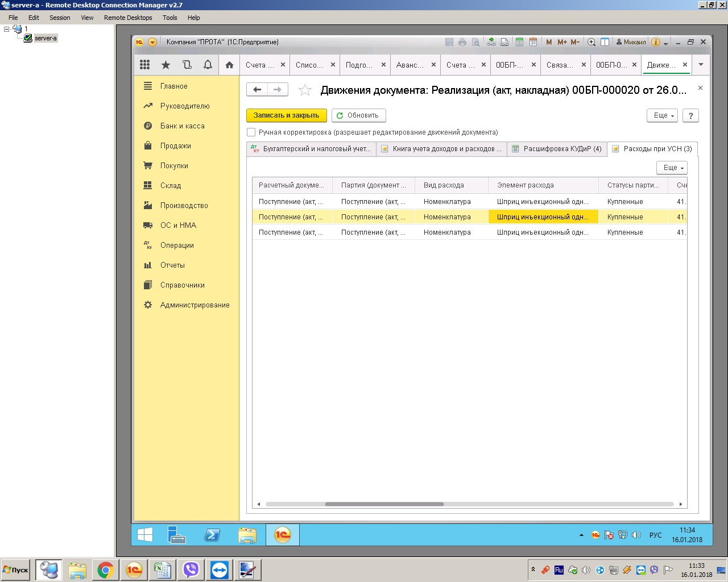Open the 1C sections menu grid icon

(x=145, y=65)
